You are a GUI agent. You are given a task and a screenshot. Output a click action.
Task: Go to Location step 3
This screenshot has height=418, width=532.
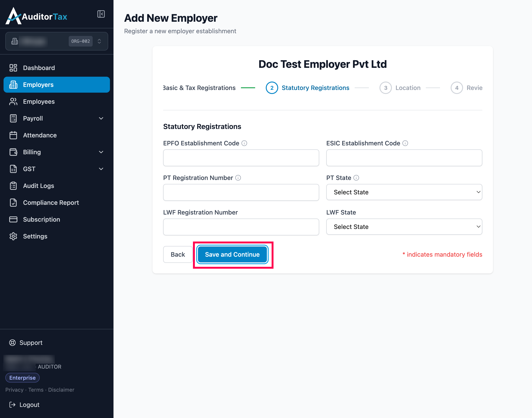click(x=400, y=88)
